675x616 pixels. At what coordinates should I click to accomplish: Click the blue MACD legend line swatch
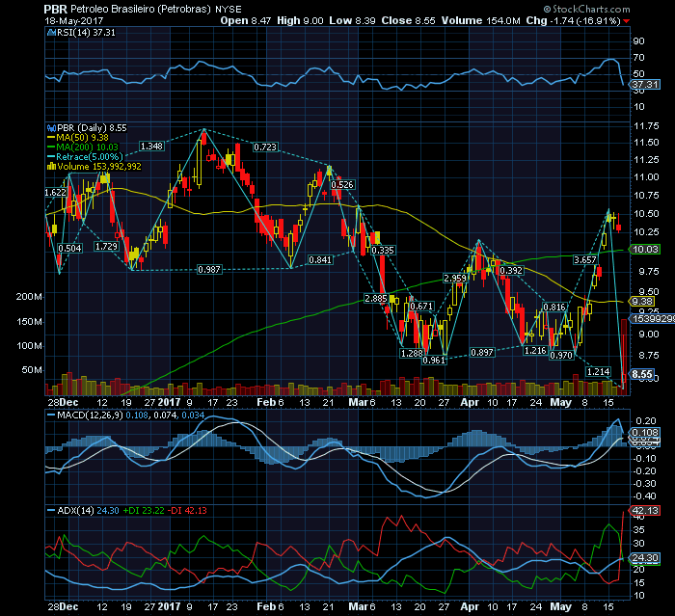pos(51,415)
